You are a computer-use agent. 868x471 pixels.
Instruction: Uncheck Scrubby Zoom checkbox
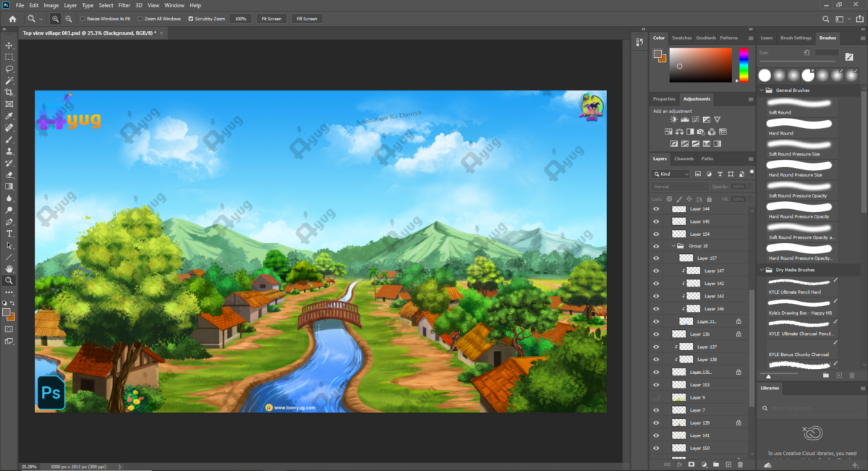(x=190, y=19)
